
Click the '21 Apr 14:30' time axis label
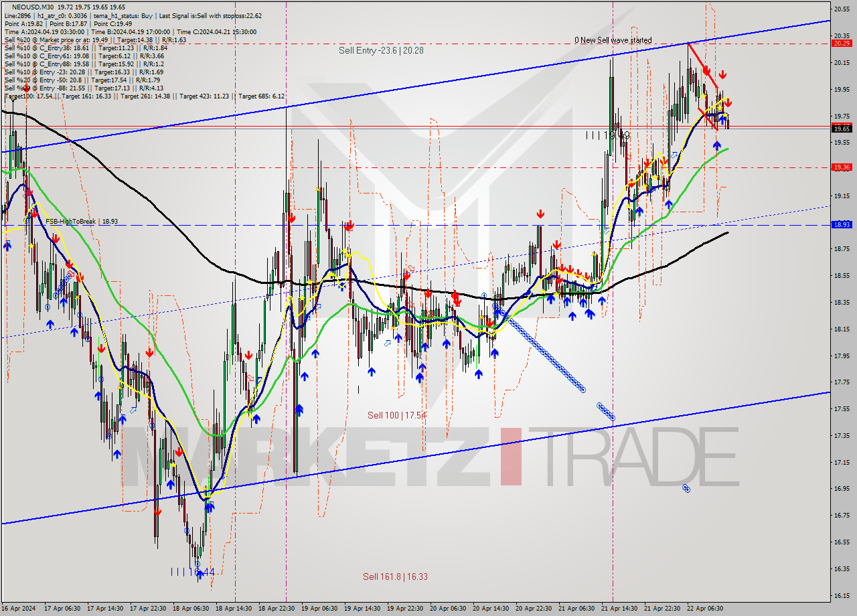click(619, 609)
